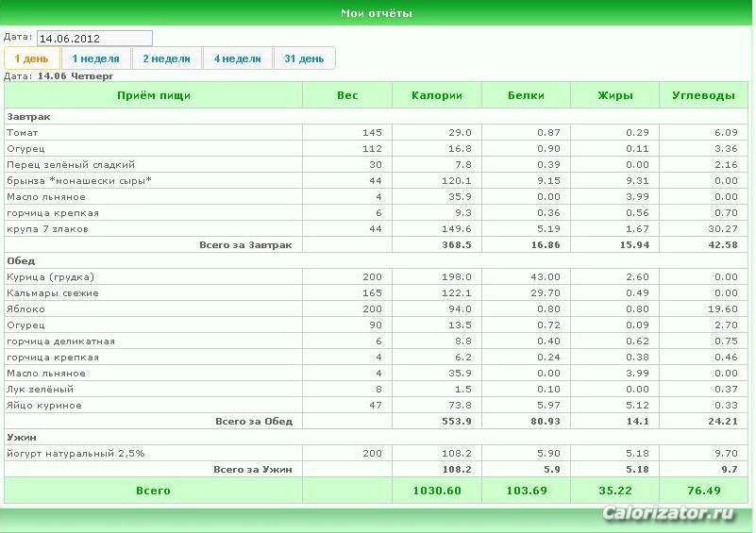
Task: Select the Томат row entry
Action: coord(376,132)
